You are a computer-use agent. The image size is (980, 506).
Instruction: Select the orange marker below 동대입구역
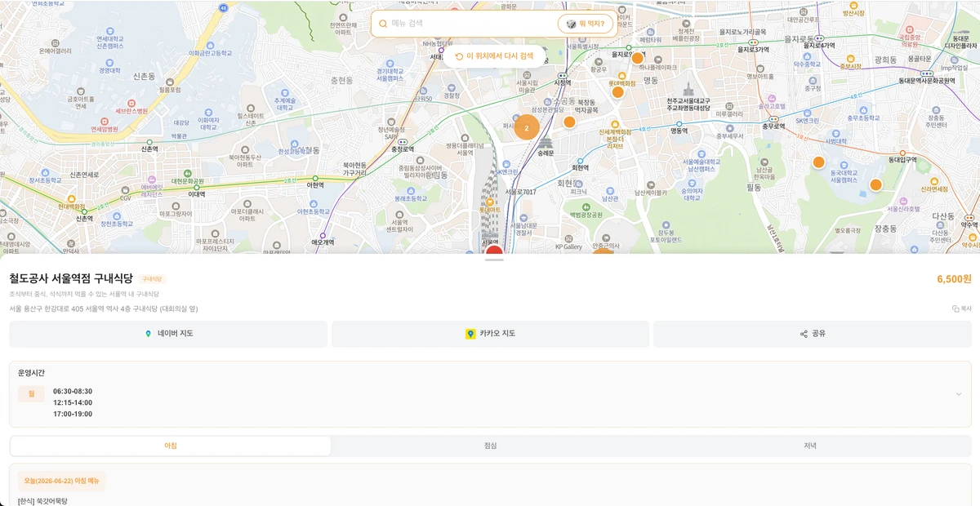click(875, 185)
